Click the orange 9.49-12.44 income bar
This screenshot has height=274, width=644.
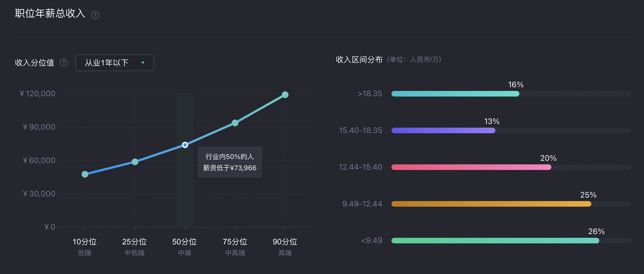tap(491, 204)
